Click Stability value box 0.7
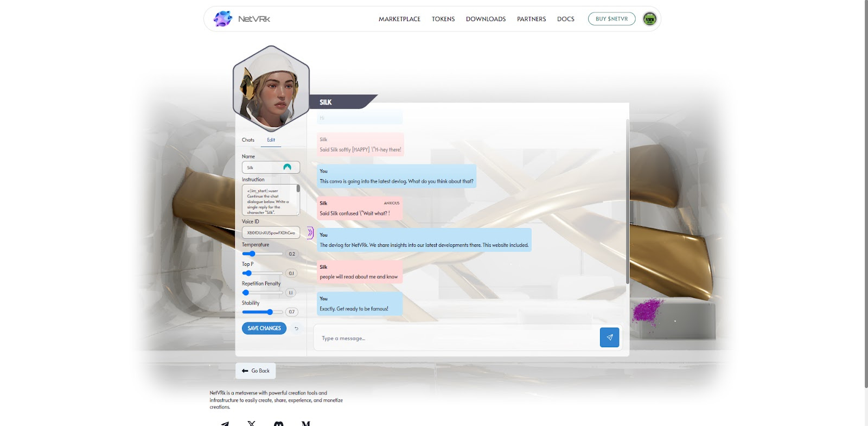This screenshot has width=868, height=426. (x=292, y=312)
